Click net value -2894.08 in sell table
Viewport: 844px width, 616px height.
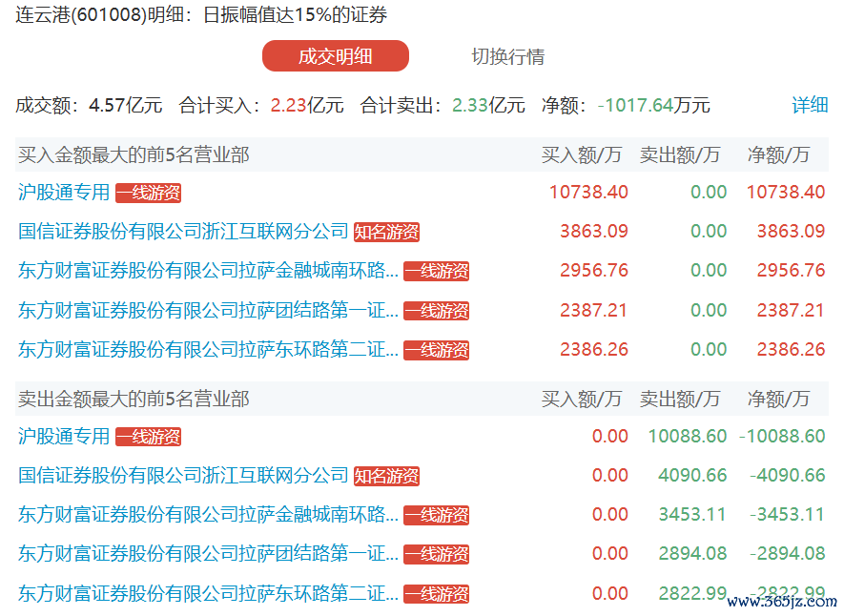pyautogui.click(x=788, y=554)
